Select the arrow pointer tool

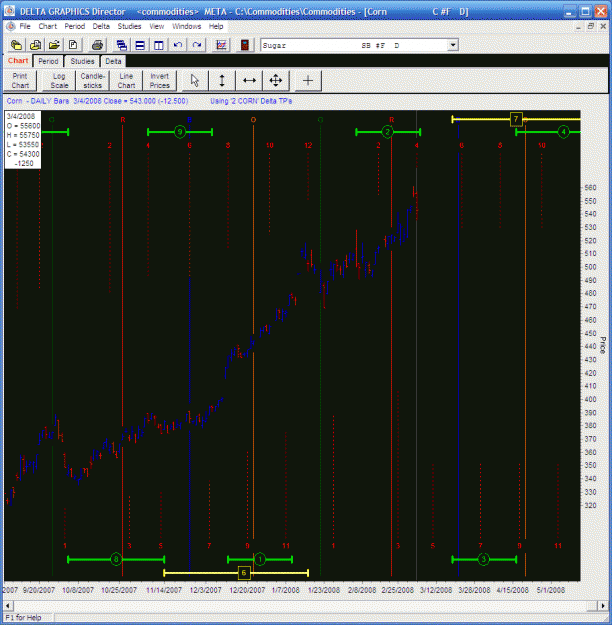pos(195,81)
